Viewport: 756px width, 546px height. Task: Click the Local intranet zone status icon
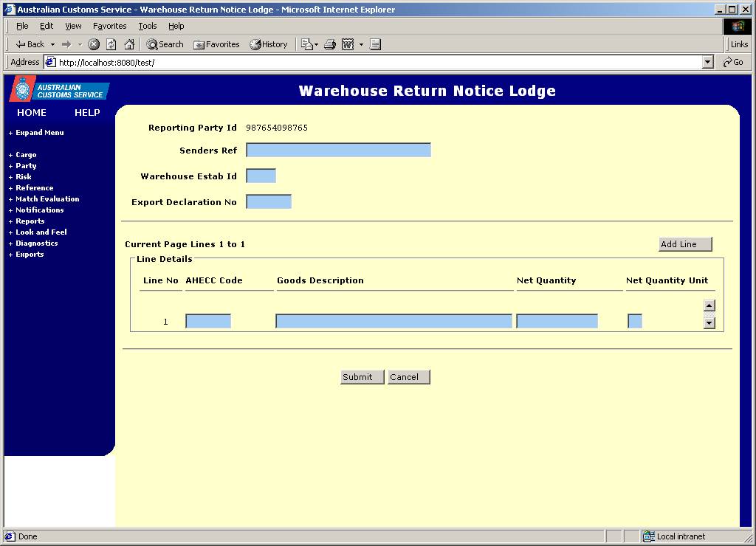coord(649,536)
